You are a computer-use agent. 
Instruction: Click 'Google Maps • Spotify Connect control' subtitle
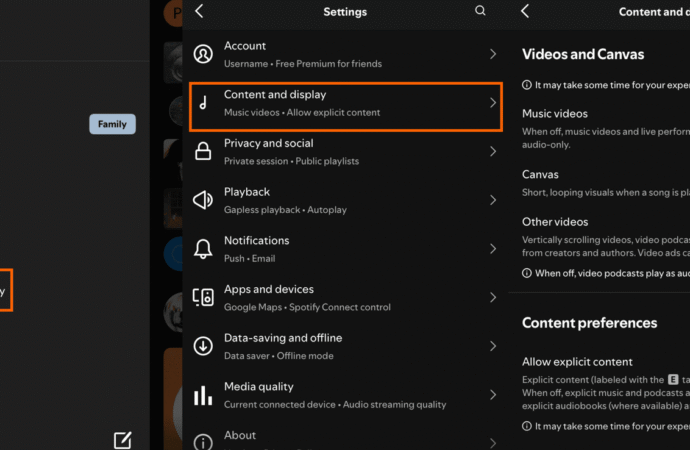(307, 307)
